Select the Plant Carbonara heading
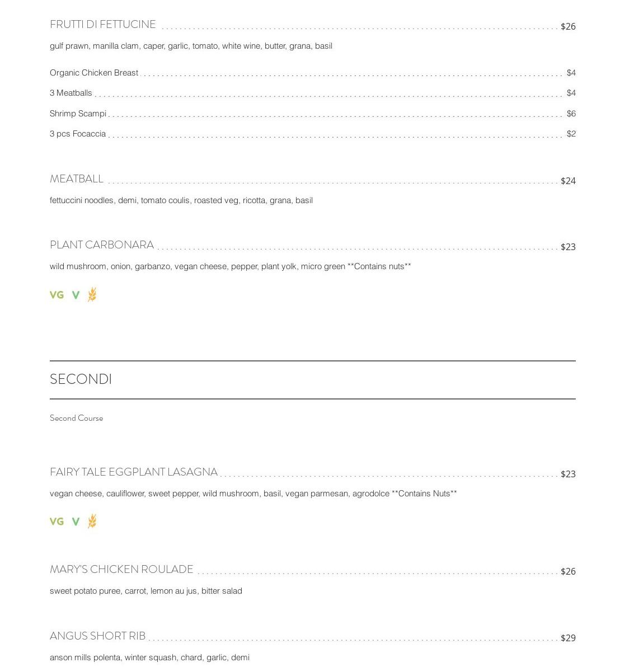The width and height of the screenshot is (625, 672). pos(102,245)
